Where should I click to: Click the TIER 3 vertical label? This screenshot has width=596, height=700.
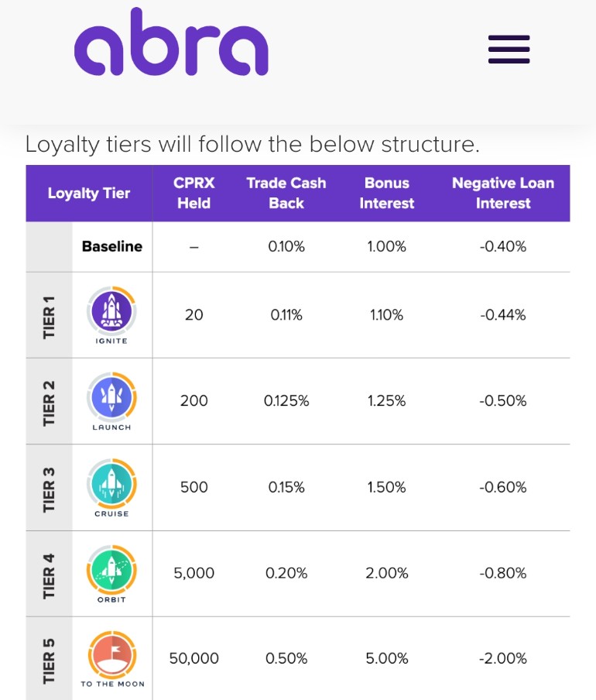point(49,489)
